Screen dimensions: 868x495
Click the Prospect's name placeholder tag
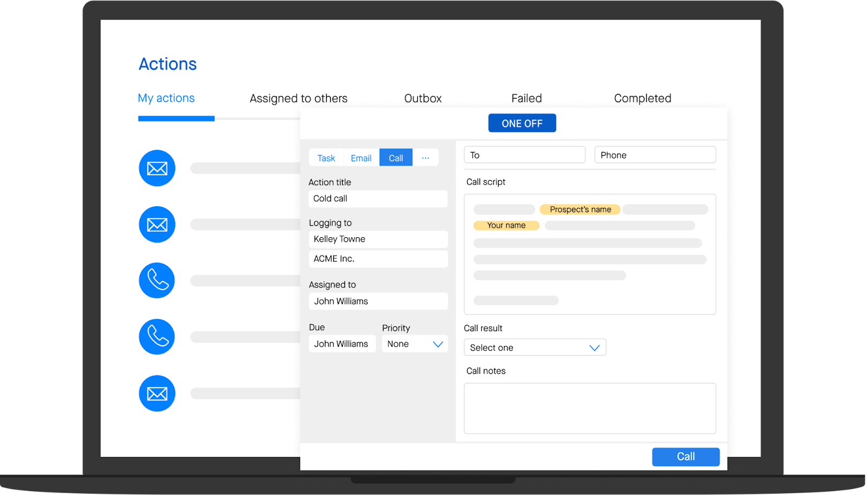coord(580,210)
